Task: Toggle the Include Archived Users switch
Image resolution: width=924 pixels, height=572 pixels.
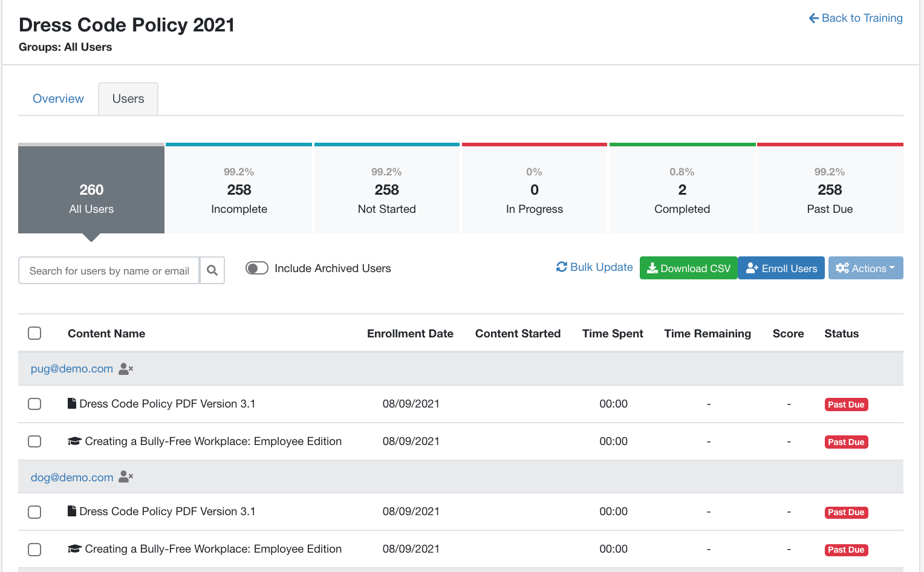Action: click(x=257, y=268)
